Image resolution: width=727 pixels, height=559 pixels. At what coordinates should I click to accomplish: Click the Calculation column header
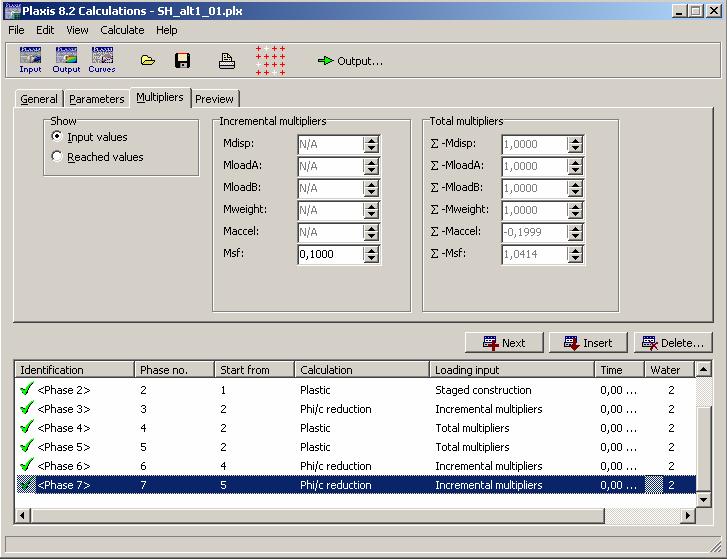pyautogui.click(x=362, y=370)
